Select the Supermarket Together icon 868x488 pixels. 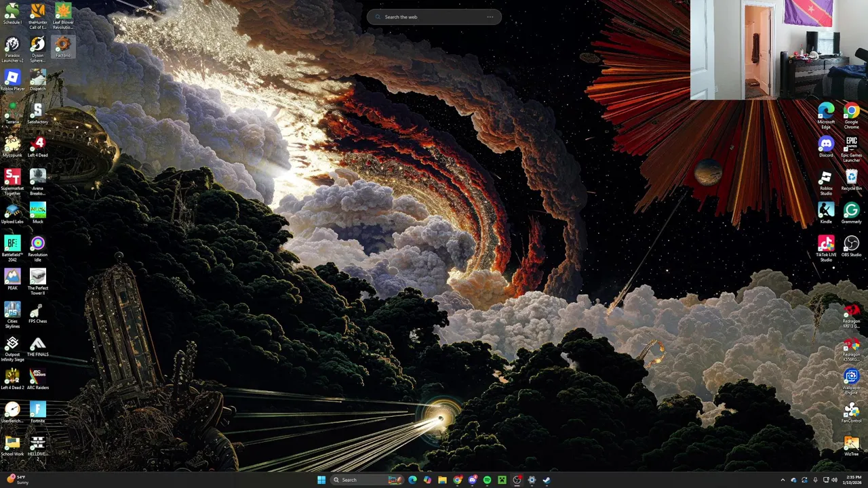coord(12,182)
